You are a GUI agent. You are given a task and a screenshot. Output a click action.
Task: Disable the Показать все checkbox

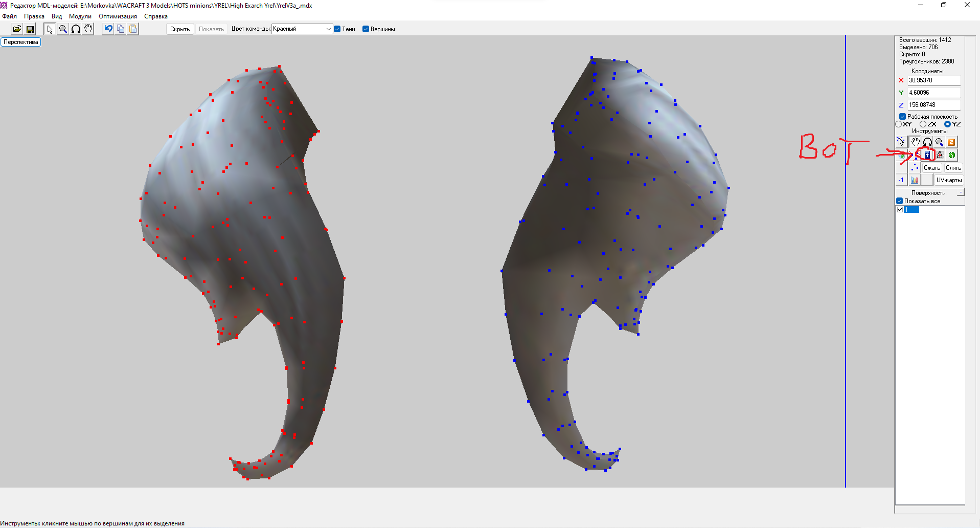900,201
